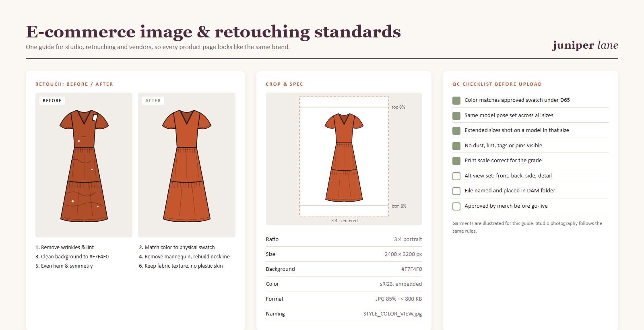Check 'File named and placed in DAM folder'
Screen dimensions: 644x330
click(x=456, y=191)
